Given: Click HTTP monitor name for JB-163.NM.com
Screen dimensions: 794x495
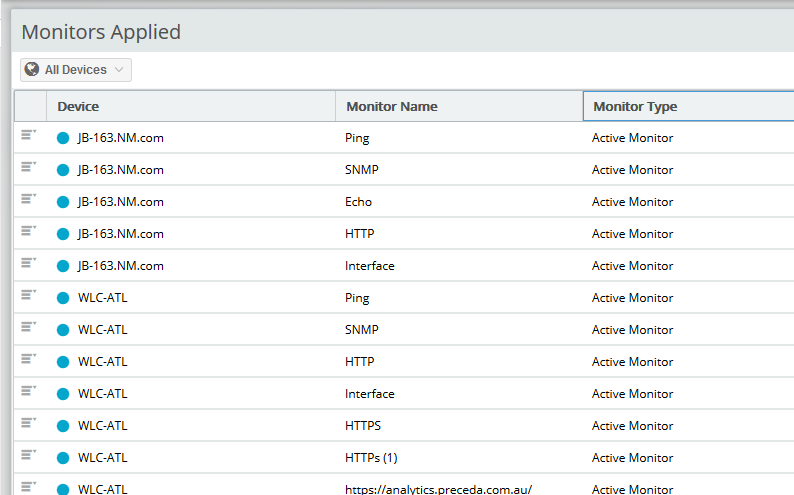Looking at the screenshot, I should pos(360,234).
